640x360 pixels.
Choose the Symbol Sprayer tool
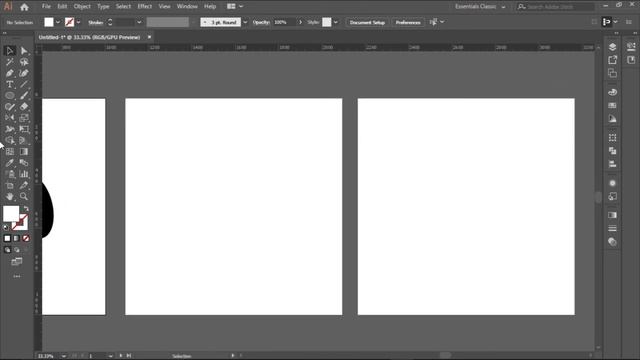10,174
